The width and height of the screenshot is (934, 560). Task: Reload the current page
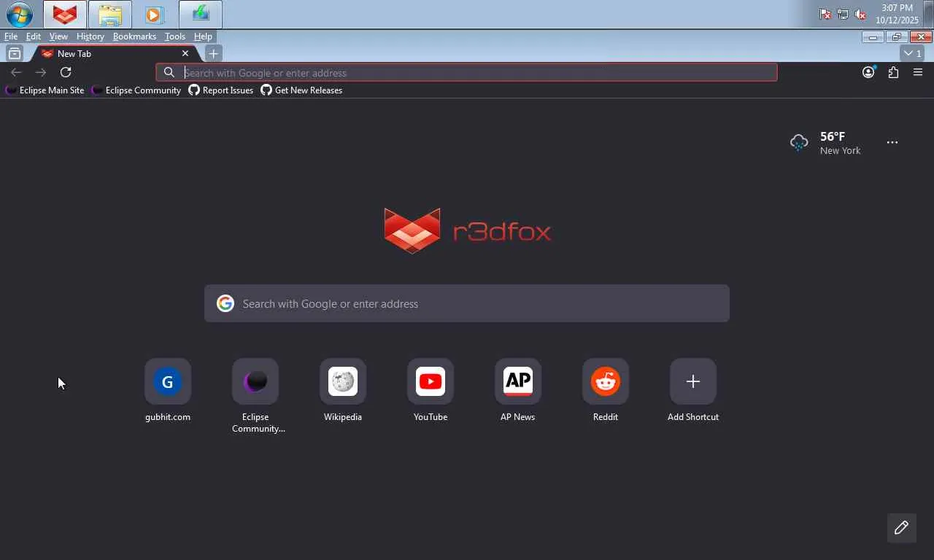(x=66, y=72)
